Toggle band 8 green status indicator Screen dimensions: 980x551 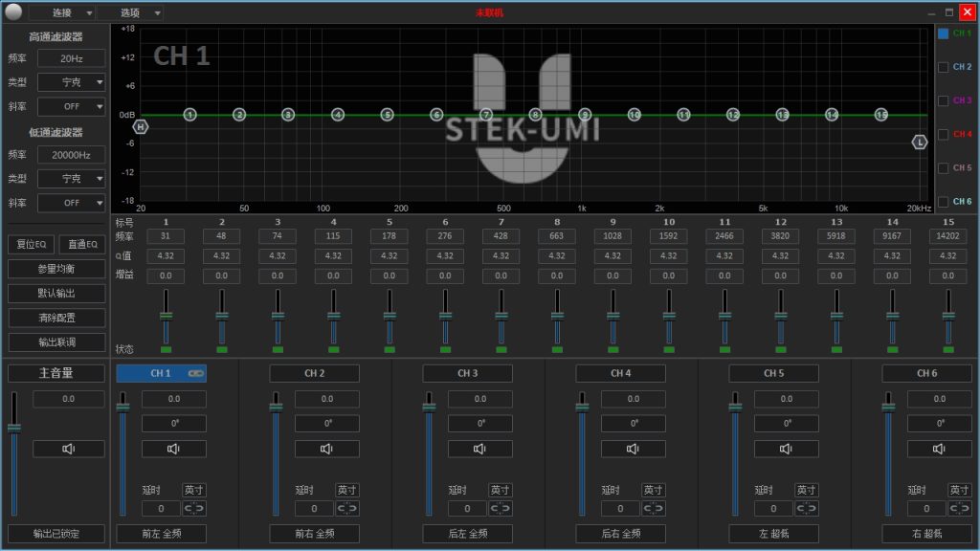click(x=557, y=350)
